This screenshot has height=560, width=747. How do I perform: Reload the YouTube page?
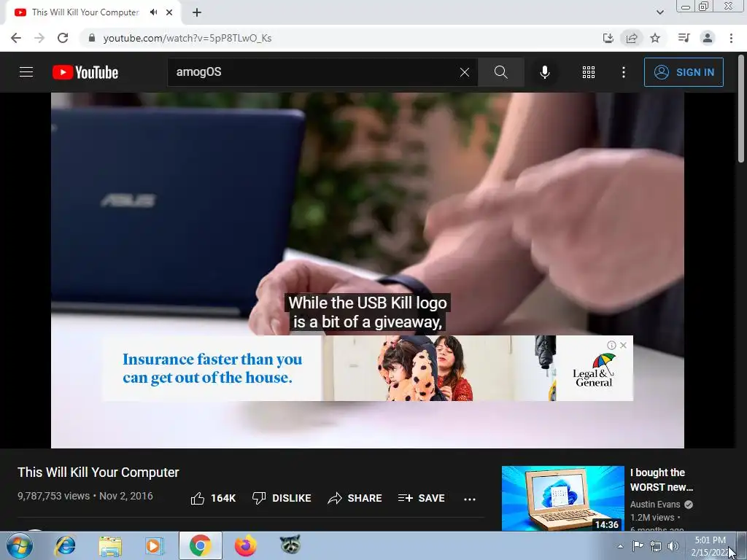[63, 38]
